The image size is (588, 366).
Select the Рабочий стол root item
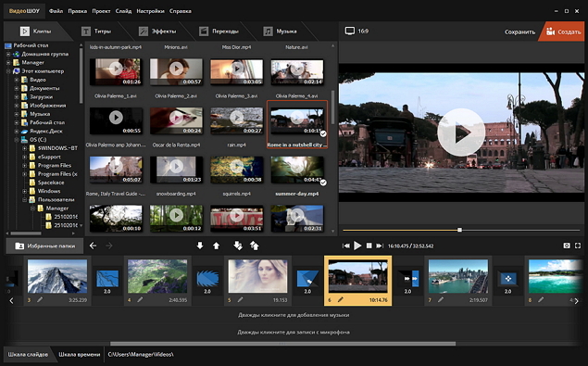(27, 45)
